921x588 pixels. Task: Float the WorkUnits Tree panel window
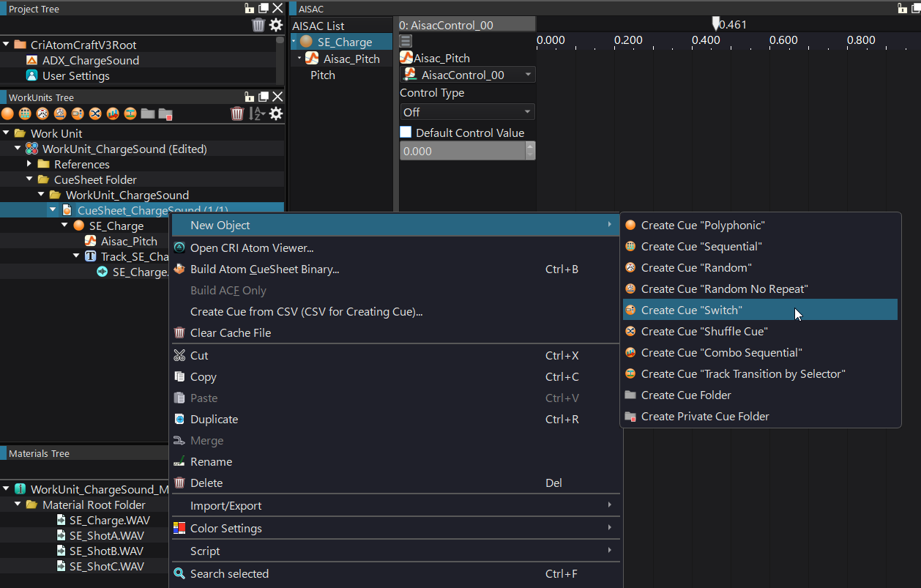264,97
